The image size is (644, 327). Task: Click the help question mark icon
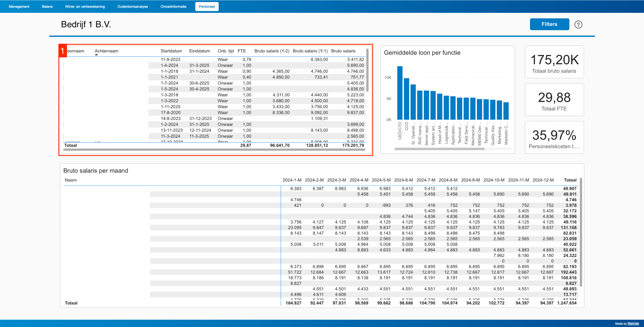tap(578, 24)
